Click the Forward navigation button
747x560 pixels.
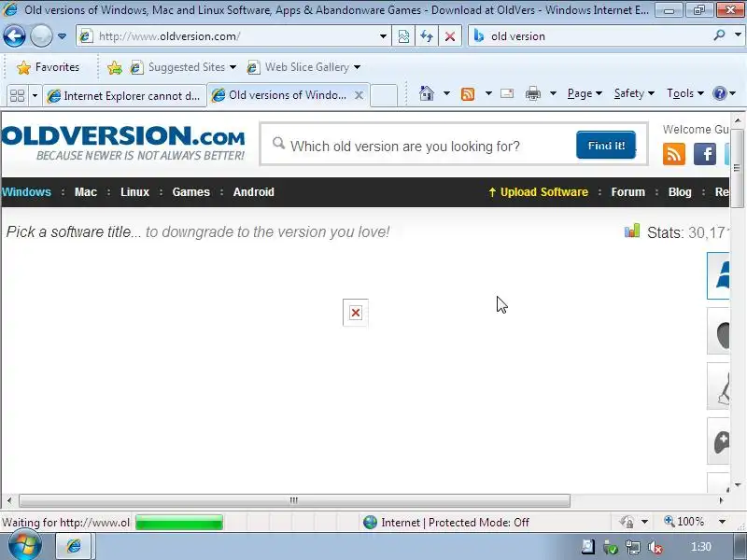click(x=41, y=35)
